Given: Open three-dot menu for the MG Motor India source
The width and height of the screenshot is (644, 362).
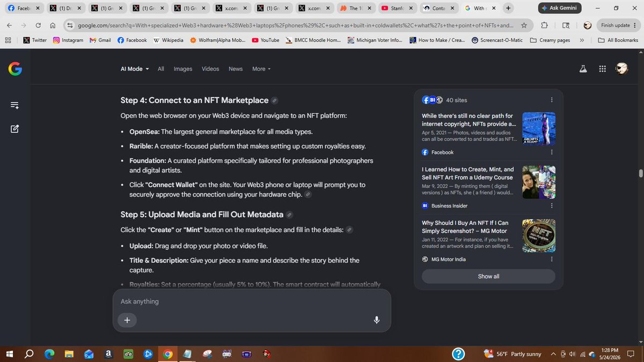Looking at the screenshot, I should (552, 259).
